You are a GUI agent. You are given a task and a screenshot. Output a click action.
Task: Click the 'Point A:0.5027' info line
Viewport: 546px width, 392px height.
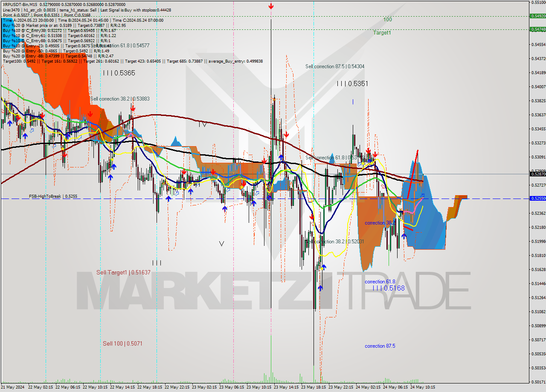[x=46, y=15]
